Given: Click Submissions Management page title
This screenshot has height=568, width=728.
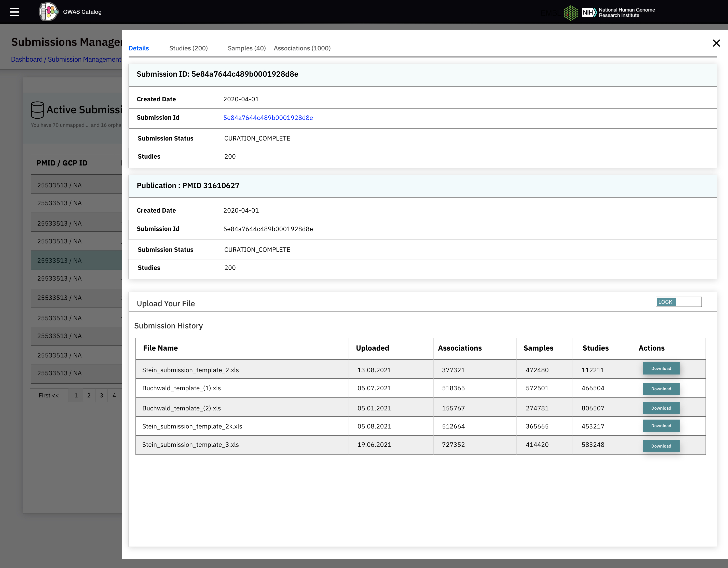Looking at the screenshot, I should coord(67,42).
